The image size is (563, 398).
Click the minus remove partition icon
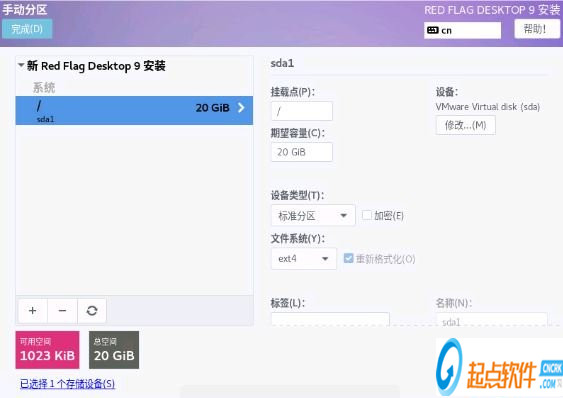(x=62, y=310)
